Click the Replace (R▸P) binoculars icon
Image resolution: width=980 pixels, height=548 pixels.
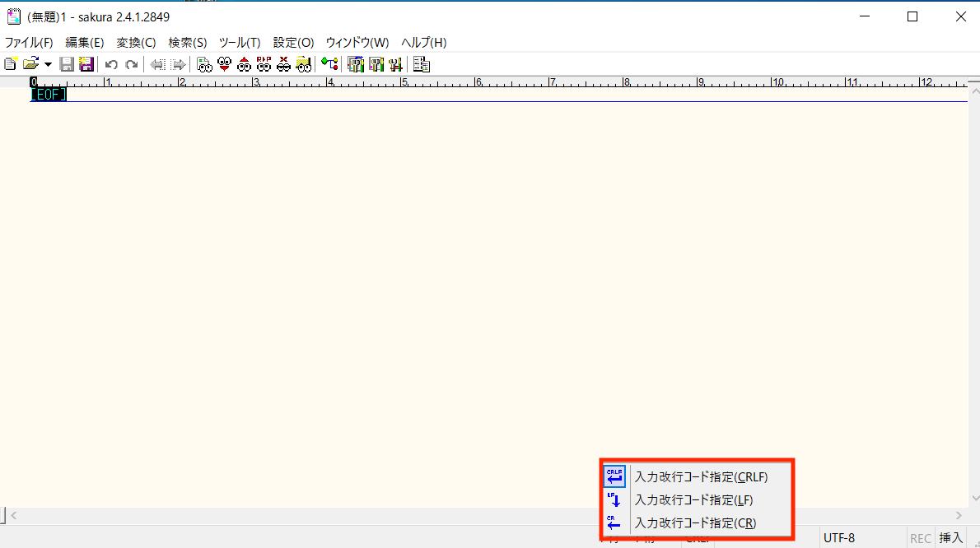(264, 64)
